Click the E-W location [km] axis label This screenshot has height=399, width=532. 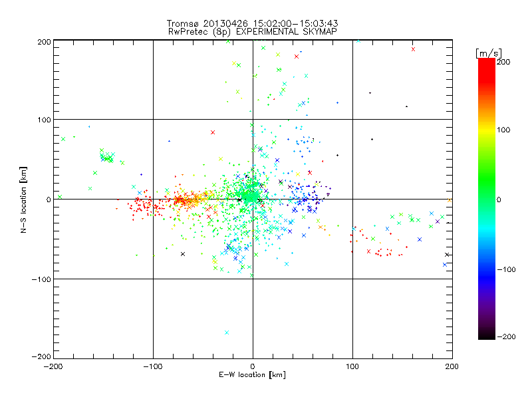(253, 374)
